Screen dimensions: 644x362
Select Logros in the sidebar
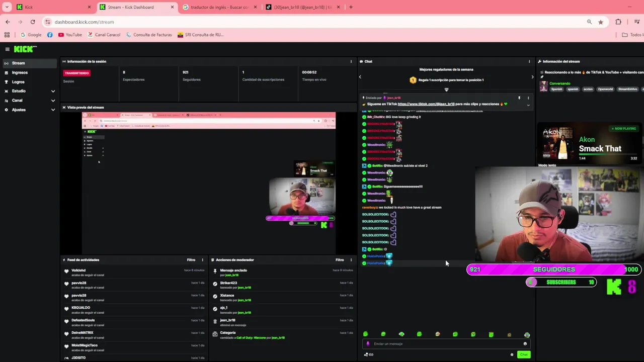coord(29,82)
